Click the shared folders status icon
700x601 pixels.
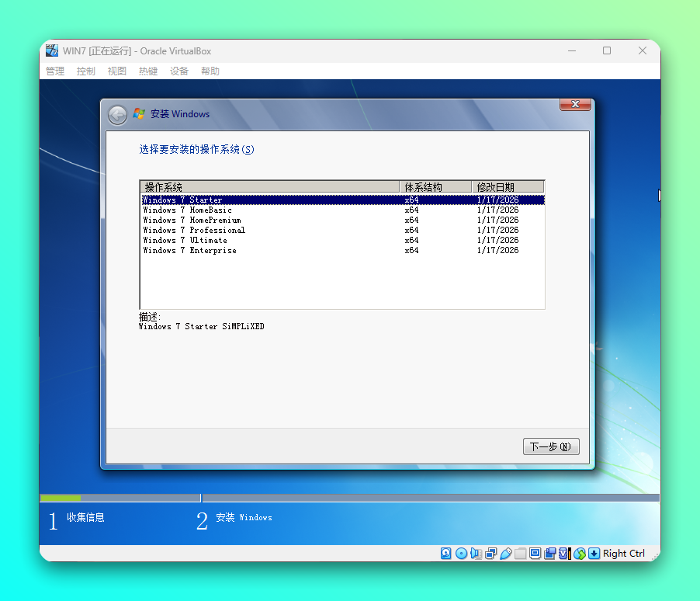click(x=521, y=553)
